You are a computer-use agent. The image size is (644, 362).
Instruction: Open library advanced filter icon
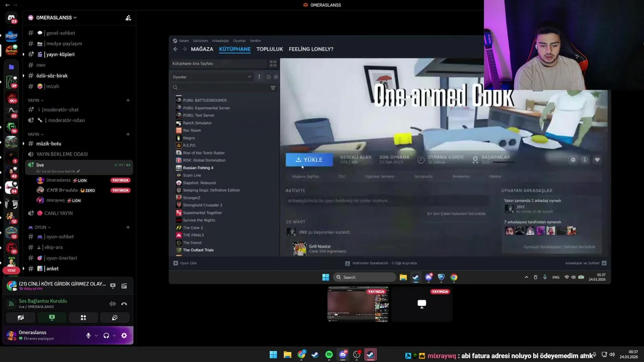pyautogui.click(x=273, y=87)
